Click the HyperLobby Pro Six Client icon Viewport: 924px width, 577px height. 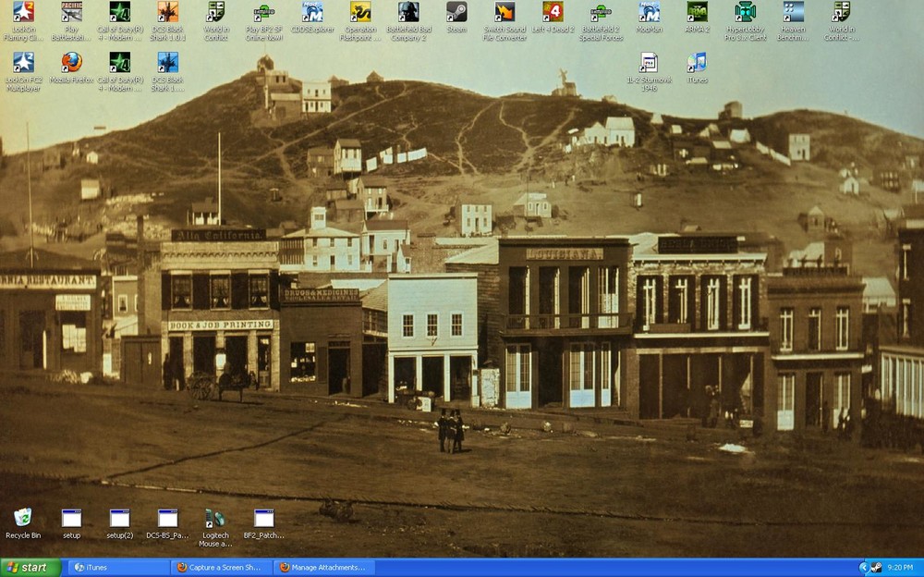pyautogui.click(x=745, y=12)
